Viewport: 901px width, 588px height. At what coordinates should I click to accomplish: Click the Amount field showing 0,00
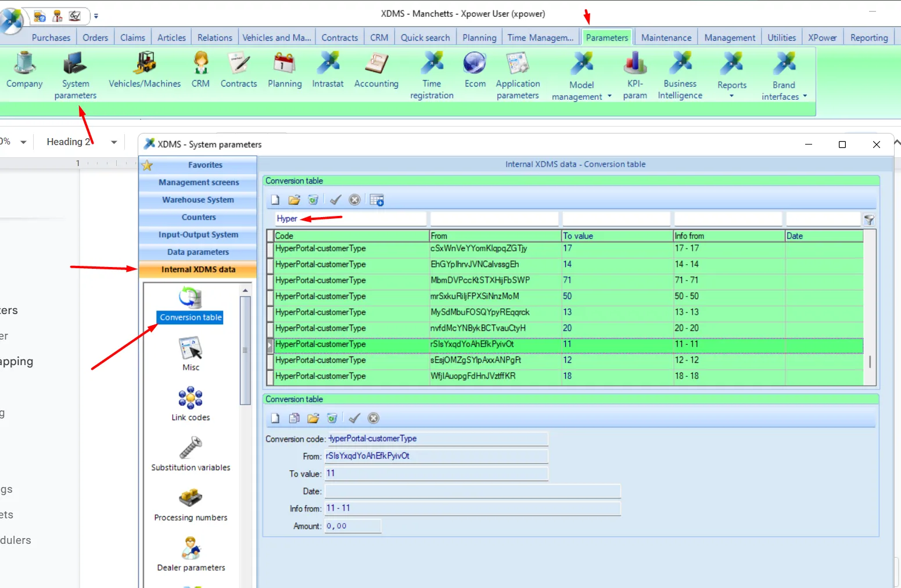coord(353,526)
